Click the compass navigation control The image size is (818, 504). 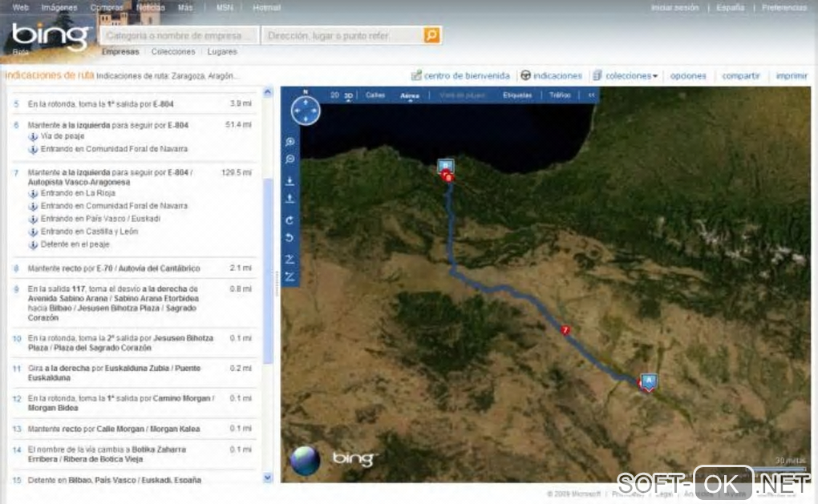pos(306,110)
